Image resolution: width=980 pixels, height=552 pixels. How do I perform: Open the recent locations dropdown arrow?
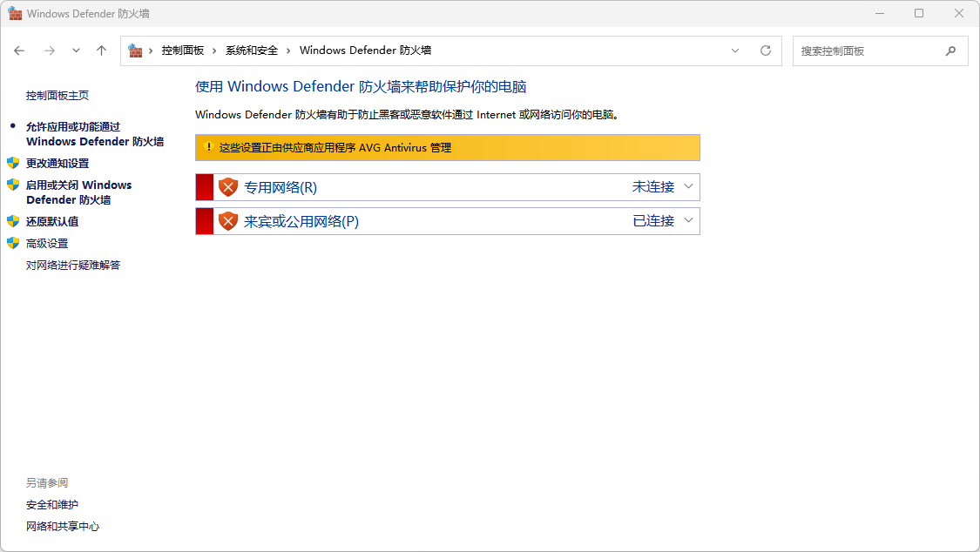(77, 50)
